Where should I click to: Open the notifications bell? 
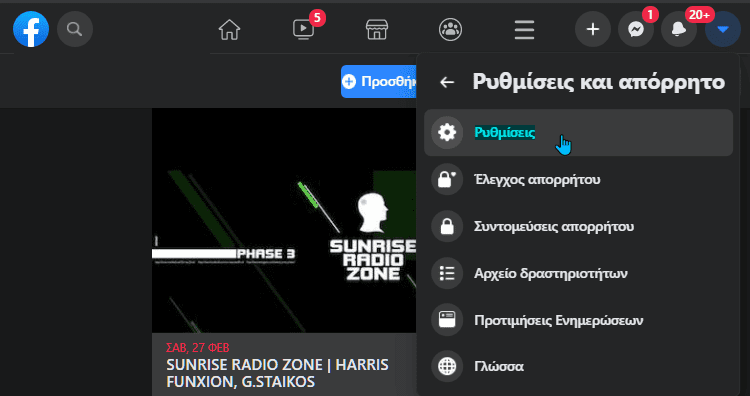(679, 29)
